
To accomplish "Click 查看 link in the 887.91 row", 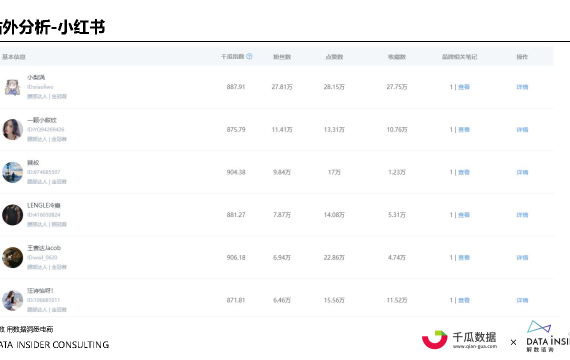I will pyautogui.click(x=464, y=87).
